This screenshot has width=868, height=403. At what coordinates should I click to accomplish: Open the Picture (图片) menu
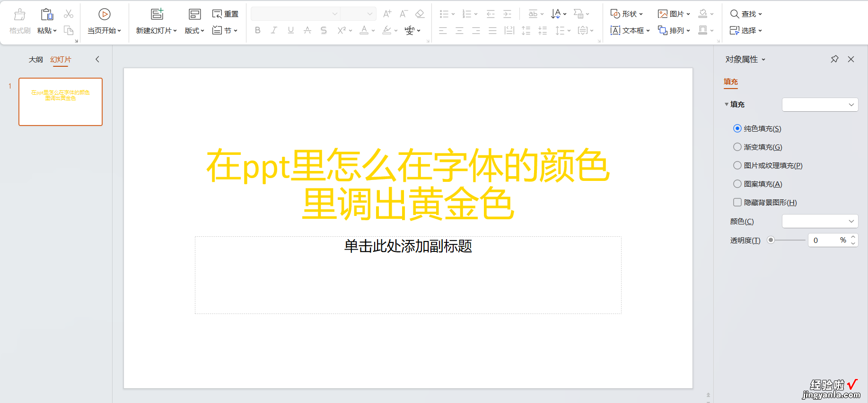coord(674,14)
